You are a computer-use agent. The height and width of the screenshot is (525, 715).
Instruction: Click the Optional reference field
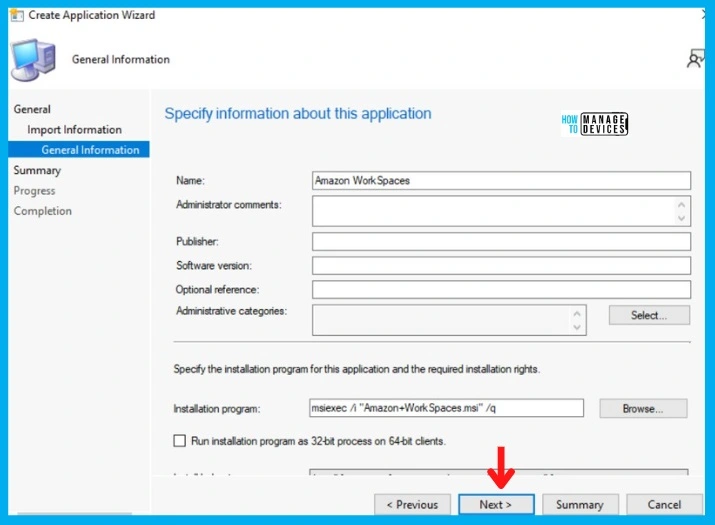click(x=501, y=289)
